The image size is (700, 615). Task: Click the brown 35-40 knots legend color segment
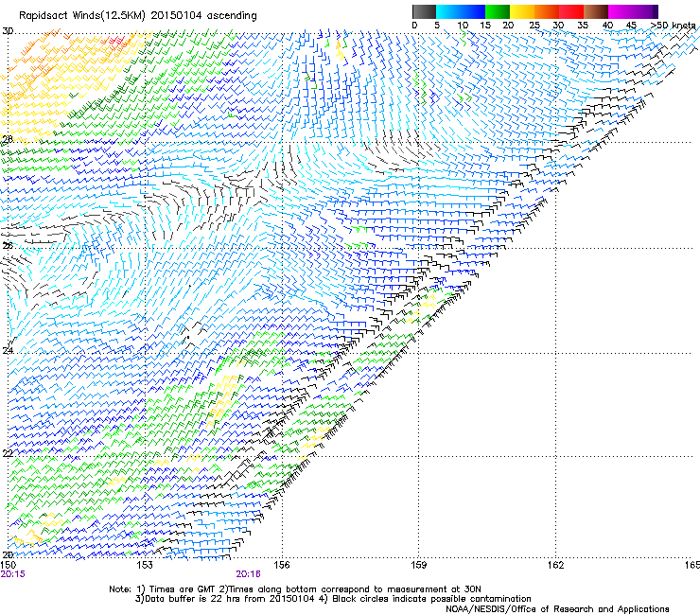(x=596, y=11)
